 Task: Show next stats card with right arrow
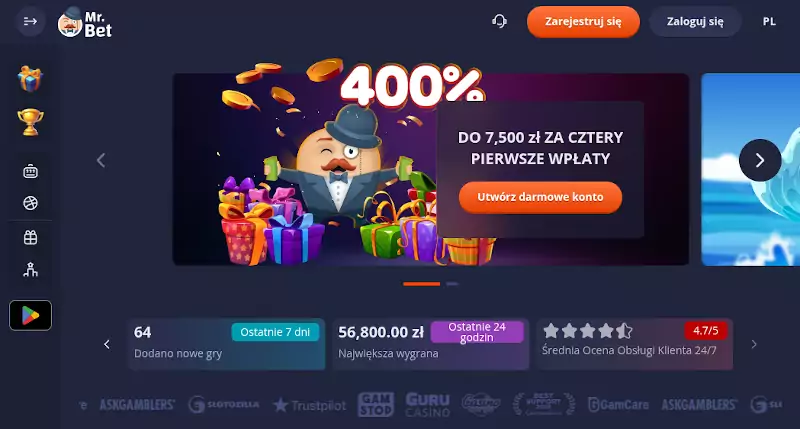754,344
